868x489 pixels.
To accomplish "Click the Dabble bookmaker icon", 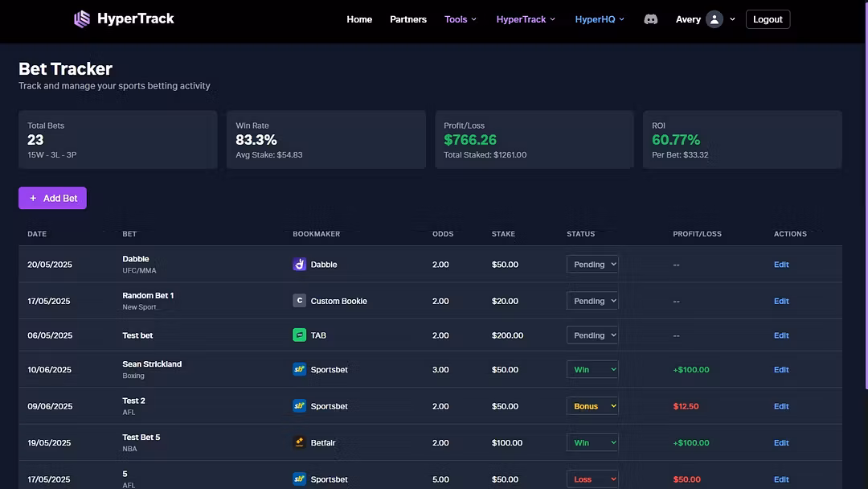I will 300,264.
